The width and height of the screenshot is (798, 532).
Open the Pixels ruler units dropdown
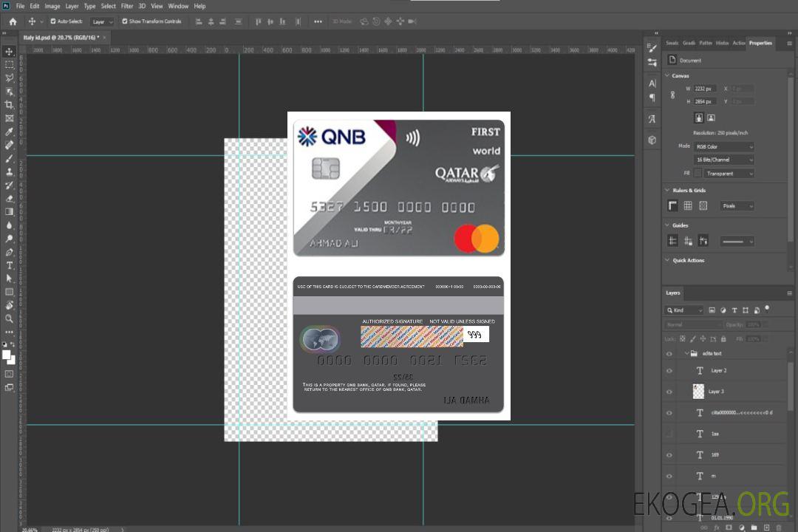[737, 206]
